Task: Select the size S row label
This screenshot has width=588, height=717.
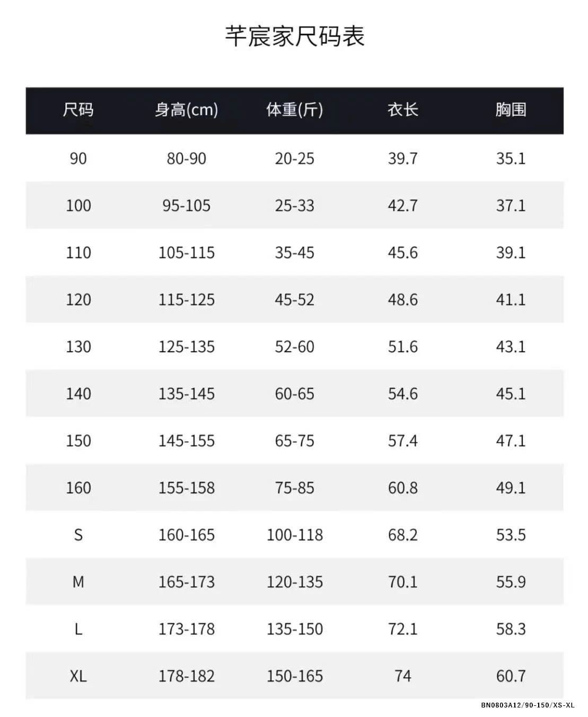Action: 78,535
